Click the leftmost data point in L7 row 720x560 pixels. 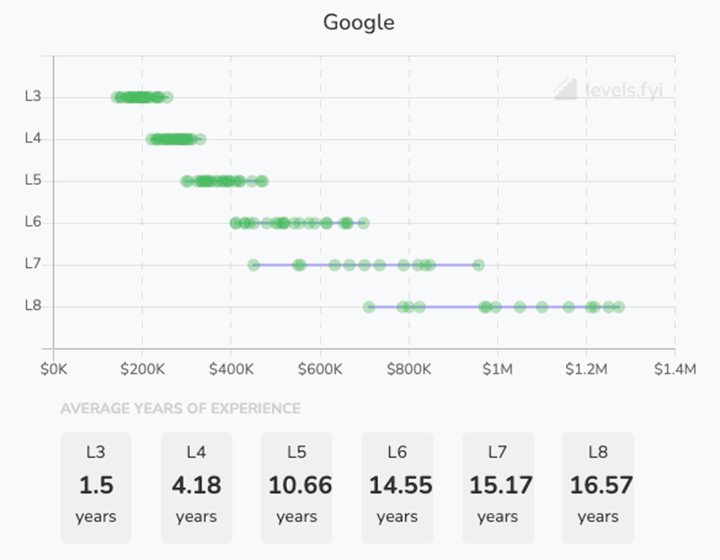click(x=254, y=265)
